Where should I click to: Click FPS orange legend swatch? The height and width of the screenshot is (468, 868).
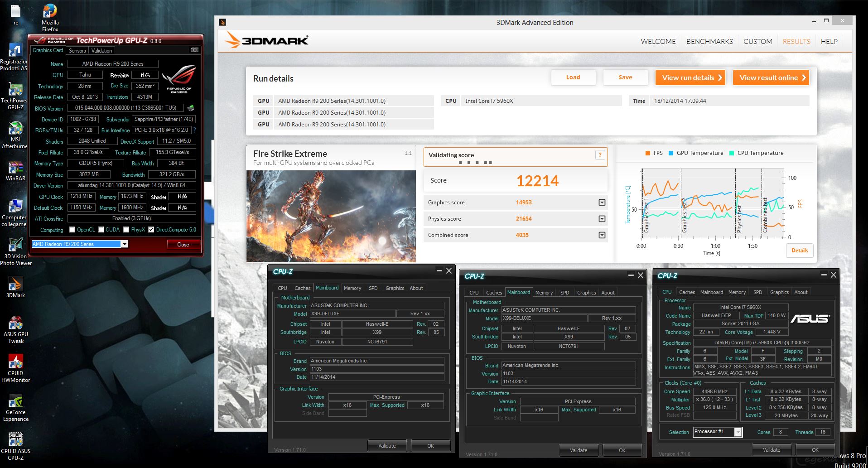pyautogui.click(x=647, y=153)
